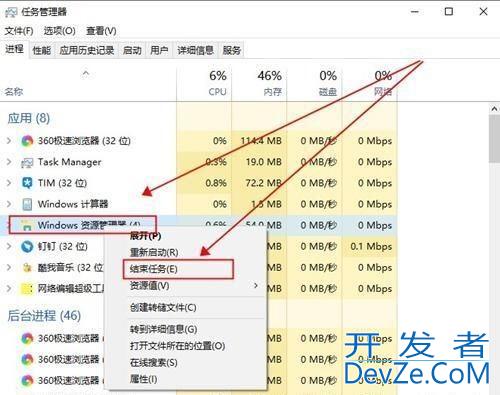Switch to the 性能 tab
The width and height of the screenshot is (500, 395).
(x=42, y=50)
